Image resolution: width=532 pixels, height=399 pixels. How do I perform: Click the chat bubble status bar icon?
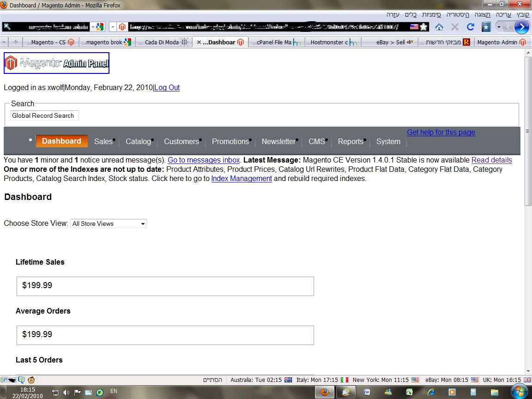click(x=21, y=380)
